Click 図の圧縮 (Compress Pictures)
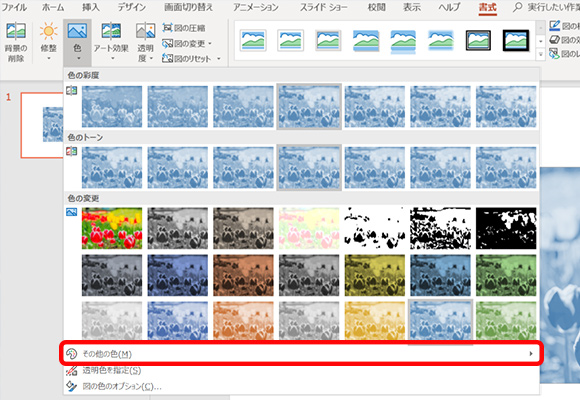This screenshot has width=580, height=400. pyautogui.click(x=184, y=28)
